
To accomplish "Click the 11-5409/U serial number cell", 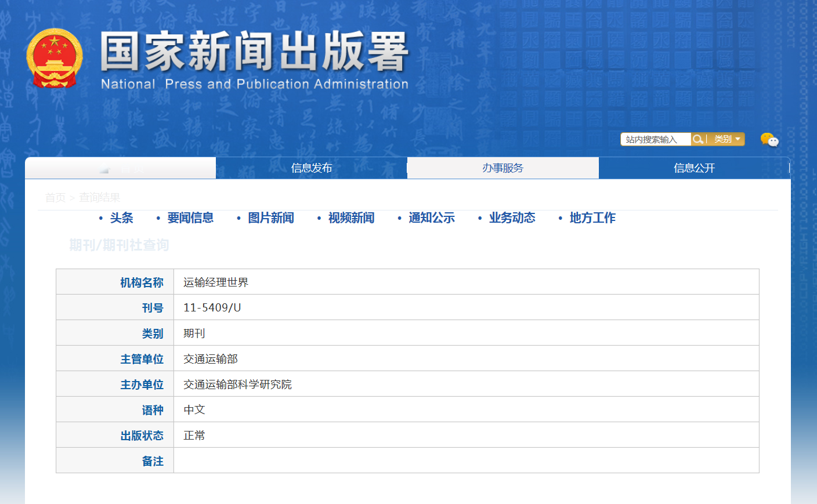I will [212, 308].
